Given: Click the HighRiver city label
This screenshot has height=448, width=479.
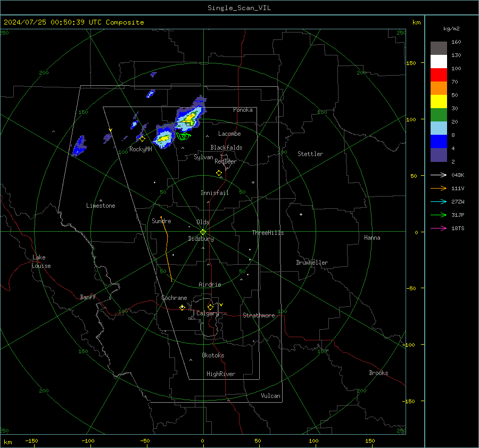Looking at the screenshot, I should coord(221,374).
